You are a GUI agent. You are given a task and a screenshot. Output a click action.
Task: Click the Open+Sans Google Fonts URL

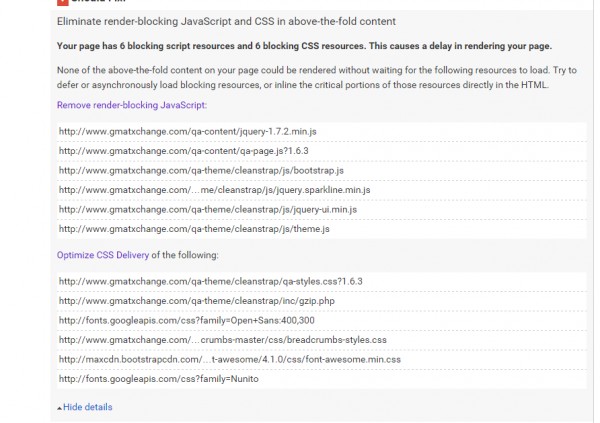(187, 320)
